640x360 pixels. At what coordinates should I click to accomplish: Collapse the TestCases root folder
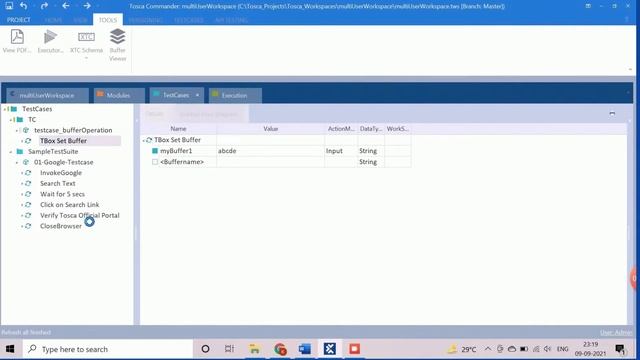click(5, 109)
